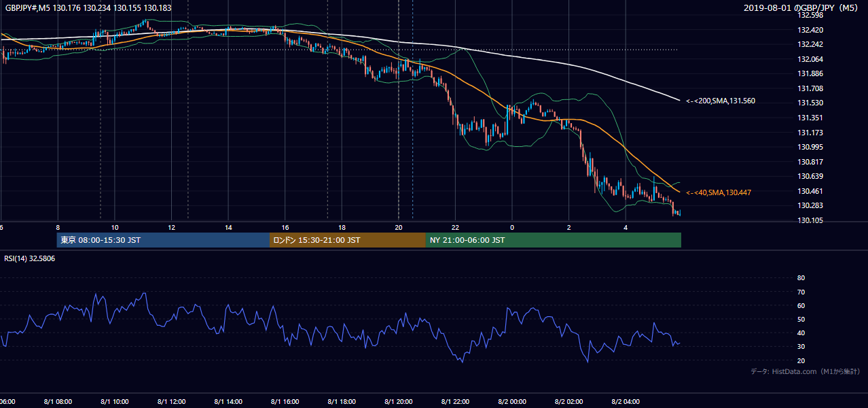This screenshot has width=868, height=408.
Task: Click price axis label 132.242
Action: pos(810,44)
